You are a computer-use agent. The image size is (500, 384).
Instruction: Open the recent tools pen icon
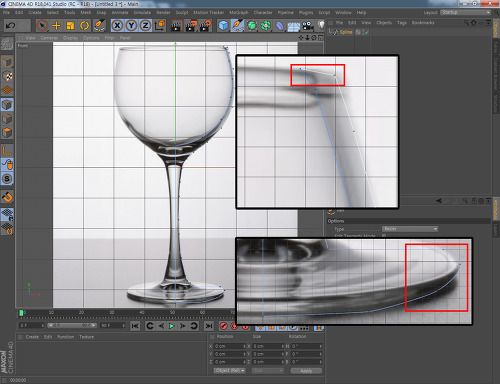click(x=99, y=26)
